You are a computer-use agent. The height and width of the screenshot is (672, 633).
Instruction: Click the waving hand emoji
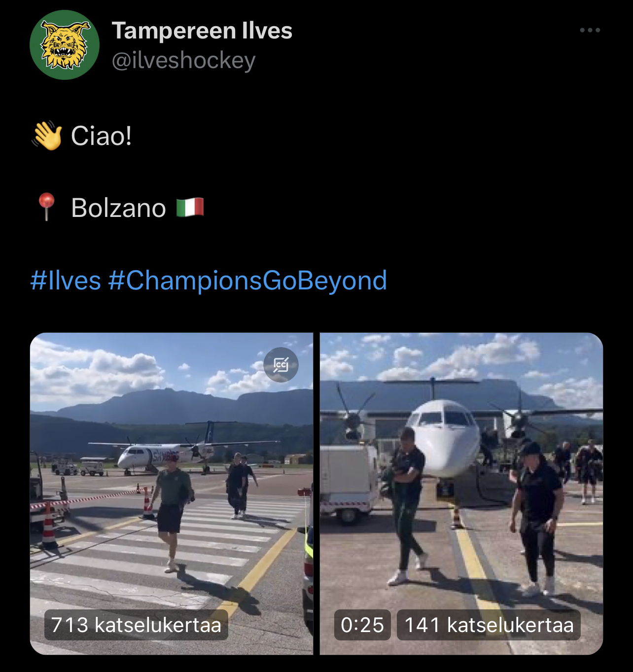[x=47, y=136]
